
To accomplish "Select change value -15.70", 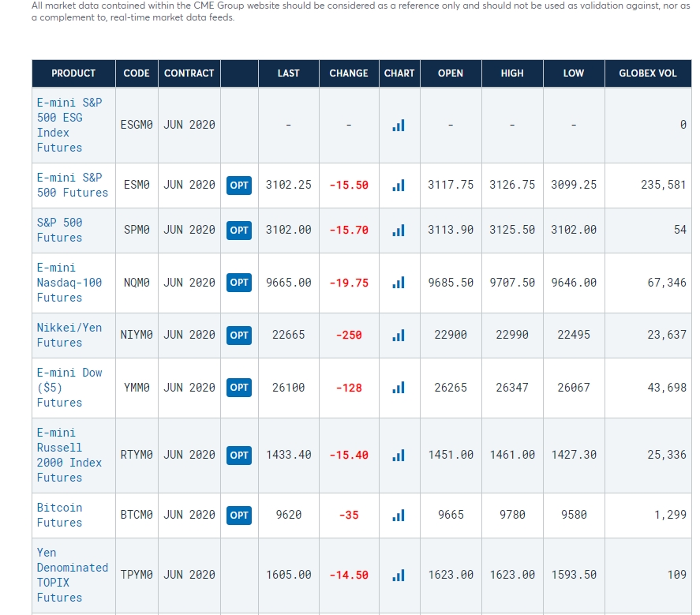I will click(x=349, y=230).
